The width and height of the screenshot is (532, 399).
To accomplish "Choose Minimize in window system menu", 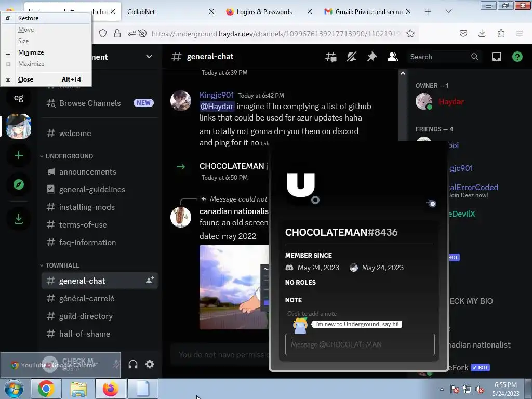I will 46,52.
